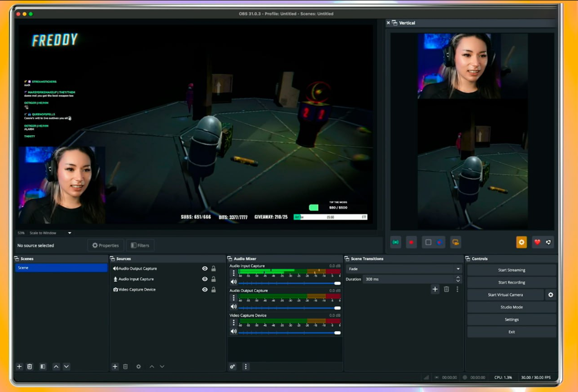Viewport: 578px width, 392px height.
Task: Hide the Audio Output Capture source
Action: point(205,268)
